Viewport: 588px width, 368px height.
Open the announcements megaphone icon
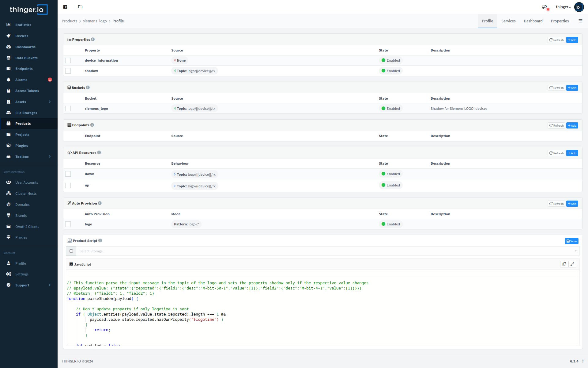pos(544,7)
